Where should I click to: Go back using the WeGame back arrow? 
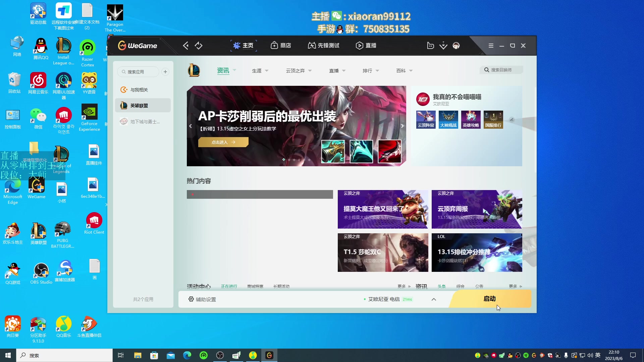(x=185, y=46)
